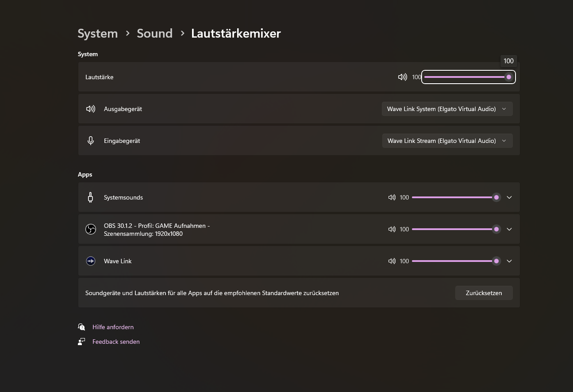The width and height of the screenshot is (573, 392).
Task: Click the OBS app logo icon
Action: 91,229
